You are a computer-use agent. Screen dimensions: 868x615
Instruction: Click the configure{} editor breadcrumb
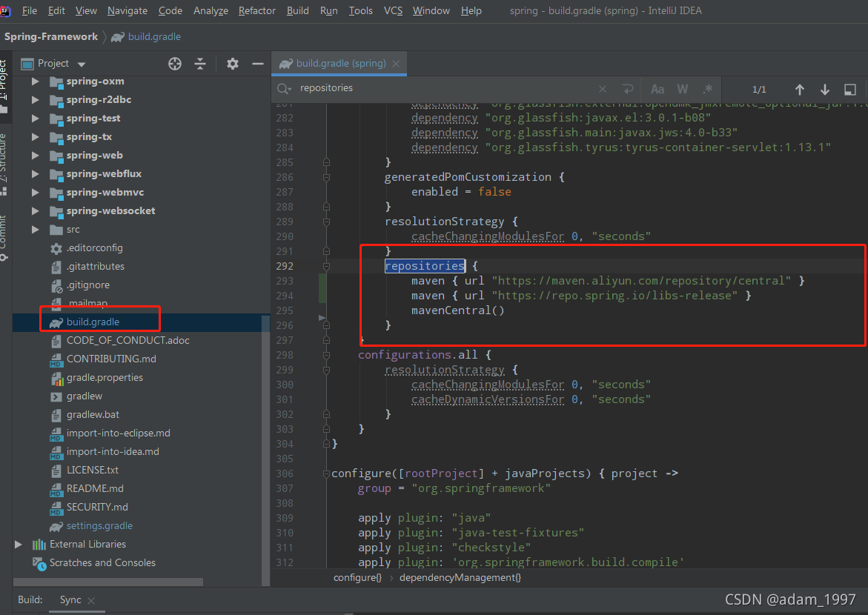357,578
